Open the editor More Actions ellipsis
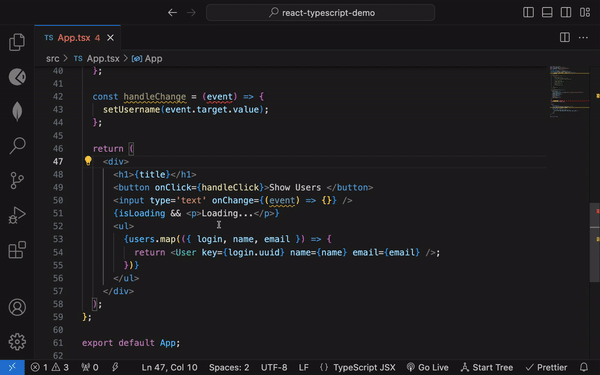The width and height of the screenshot is (600, 375). tap(583, 38)
